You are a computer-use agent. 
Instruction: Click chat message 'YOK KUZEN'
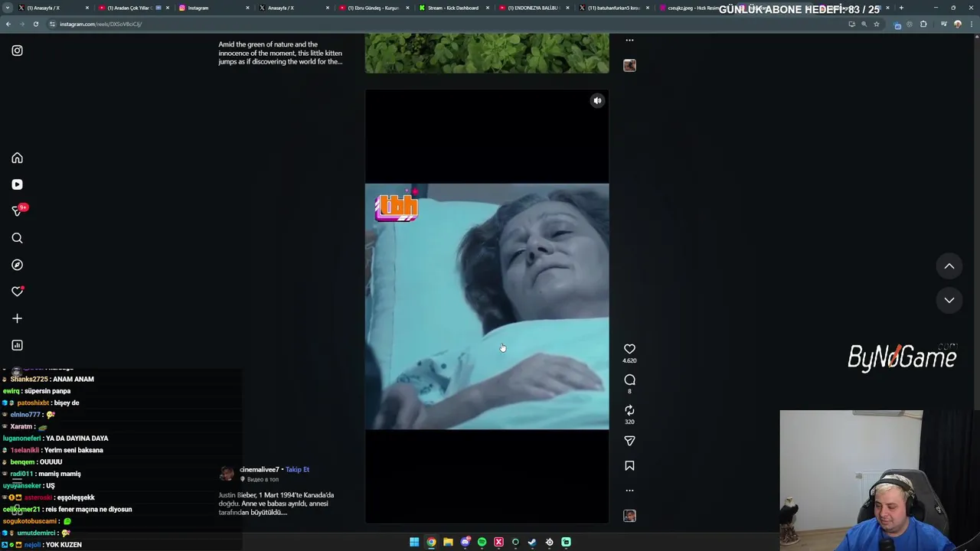click(x=64, y=545)
